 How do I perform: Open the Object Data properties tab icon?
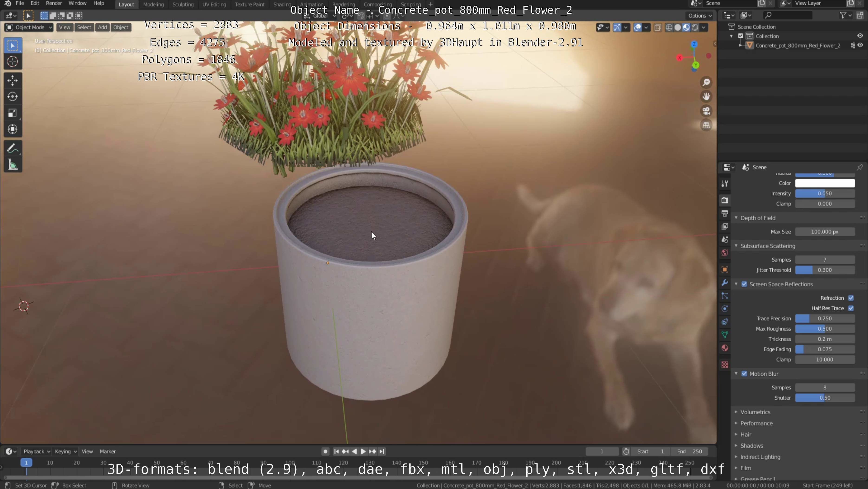click(725, 335)
